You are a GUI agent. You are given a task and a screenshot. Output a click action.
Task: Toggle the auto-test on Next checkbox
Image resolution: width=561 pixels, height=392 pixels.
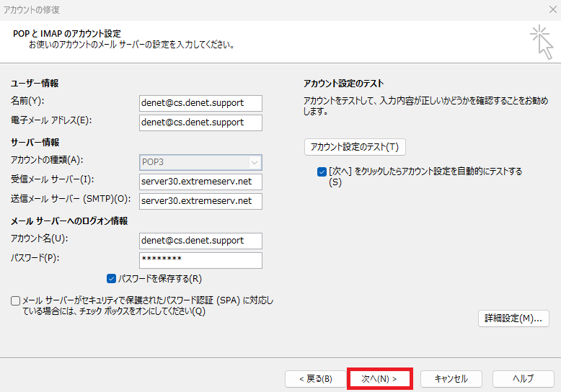tap(322, 171)
